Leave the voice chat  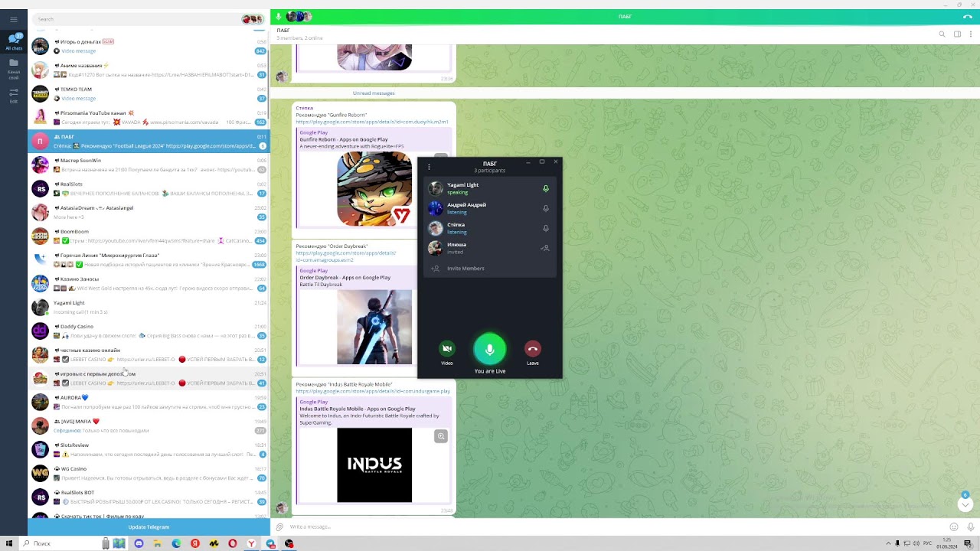[x=533, y=348]
